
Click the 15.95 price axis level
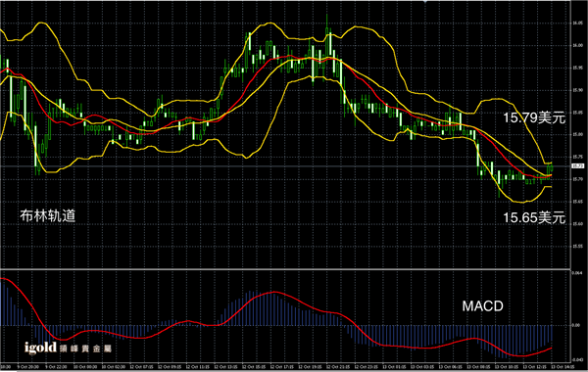[577, 68]
